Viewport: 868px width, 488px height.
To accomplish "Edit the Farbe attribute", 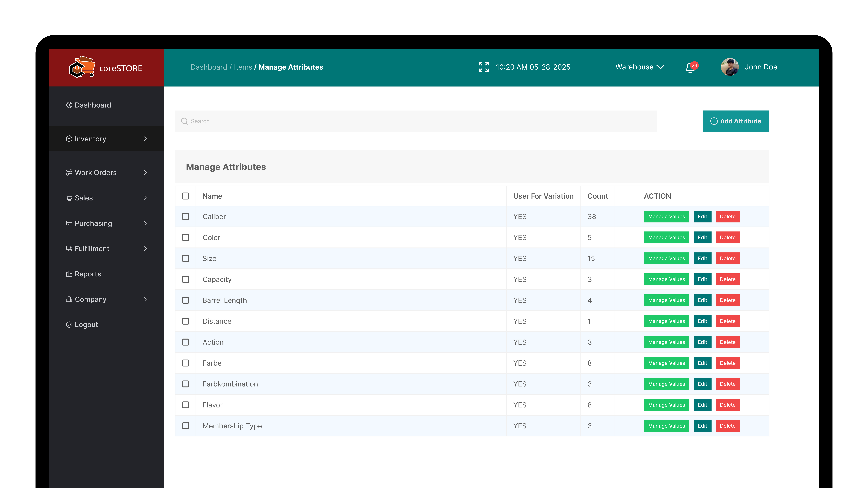I will 703,363.
